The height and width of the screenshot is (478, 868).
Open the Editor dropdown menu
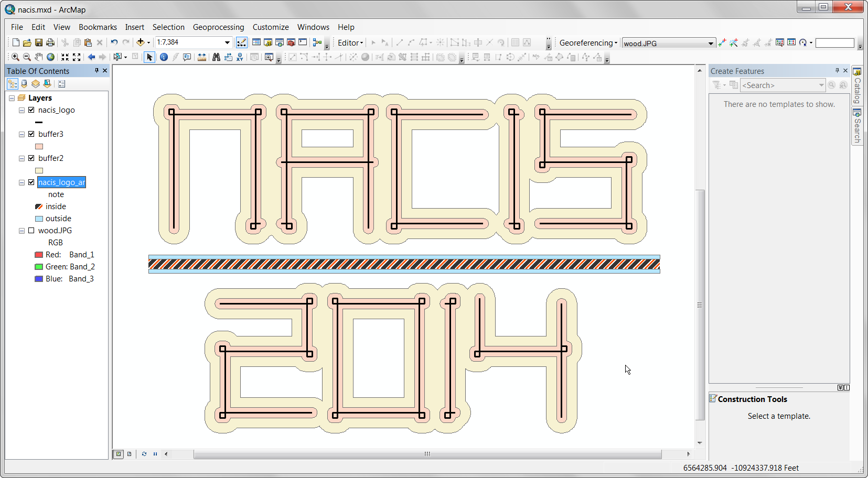350,42
